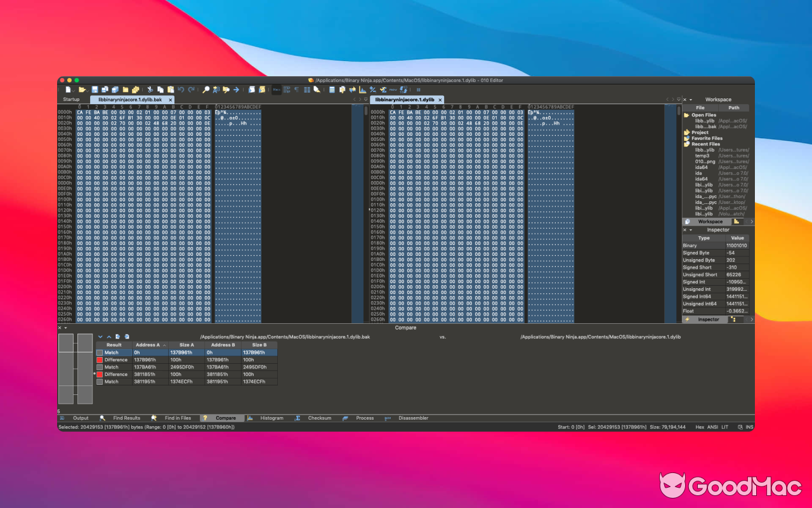The image size is (812, 508).
Task: Click the Paste icon in the toolbar
Action: (x=172, y=88)
